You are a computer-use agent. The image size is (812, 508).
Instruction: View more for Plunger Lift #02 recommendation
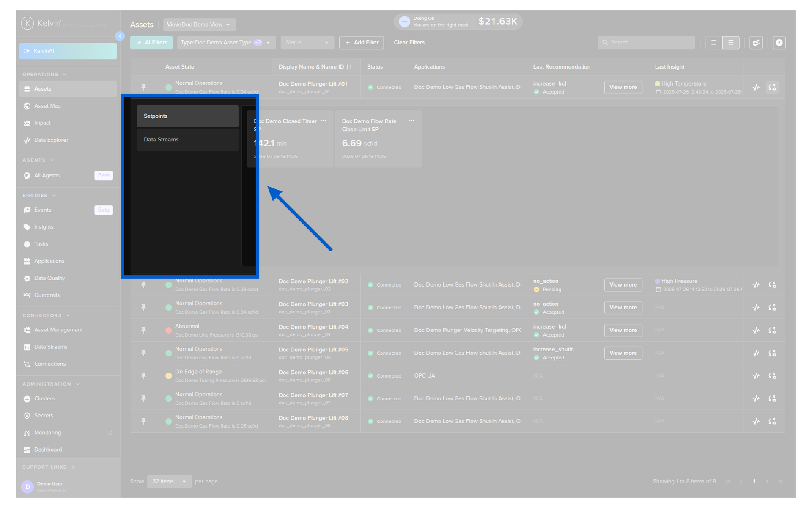point(623,285)
